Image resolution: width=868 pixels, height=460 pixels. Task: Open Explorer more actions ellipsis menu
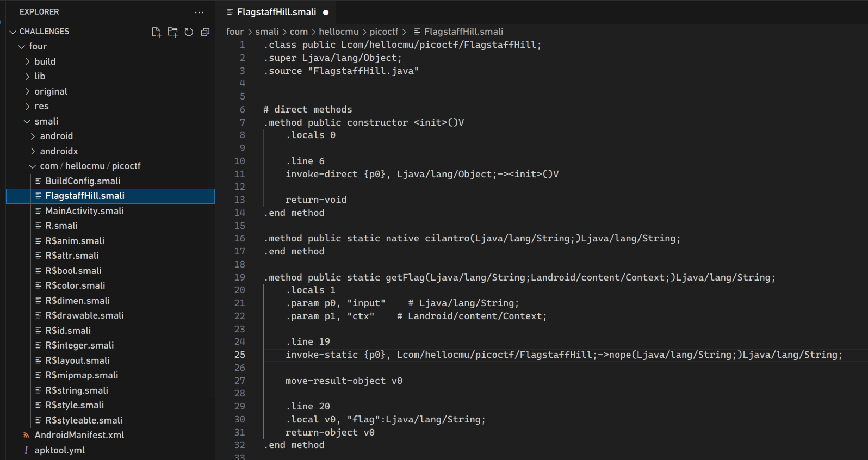tap(200, 12)
